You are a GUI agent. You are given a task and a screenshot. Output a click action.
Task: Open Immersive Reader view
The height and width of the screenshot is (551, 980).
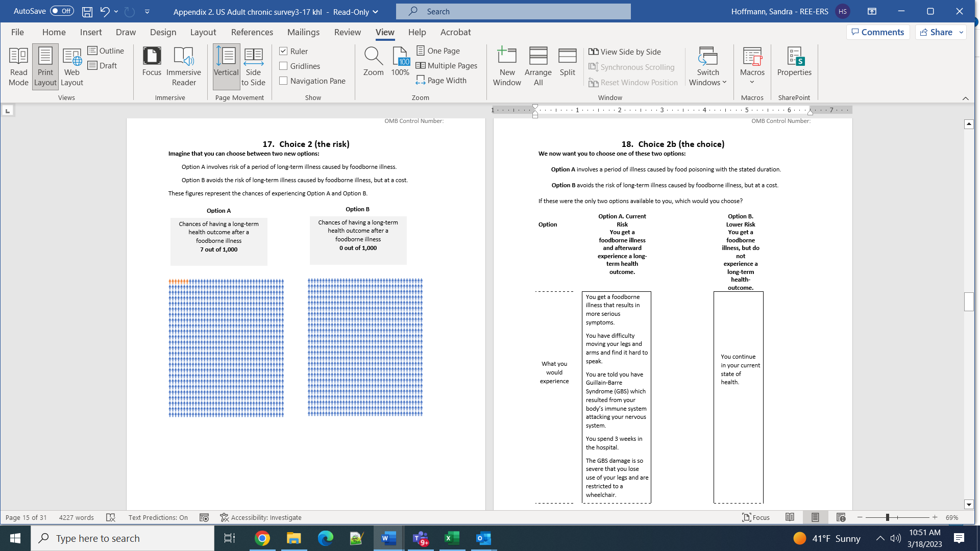click(x=183, y=66)
